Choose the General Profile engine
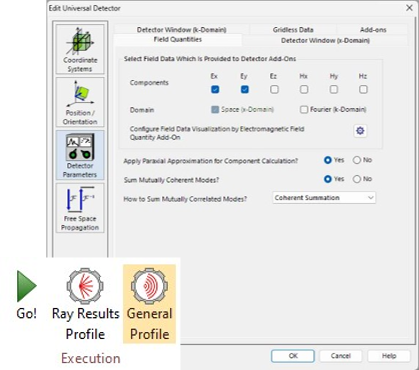 point(149,304)
